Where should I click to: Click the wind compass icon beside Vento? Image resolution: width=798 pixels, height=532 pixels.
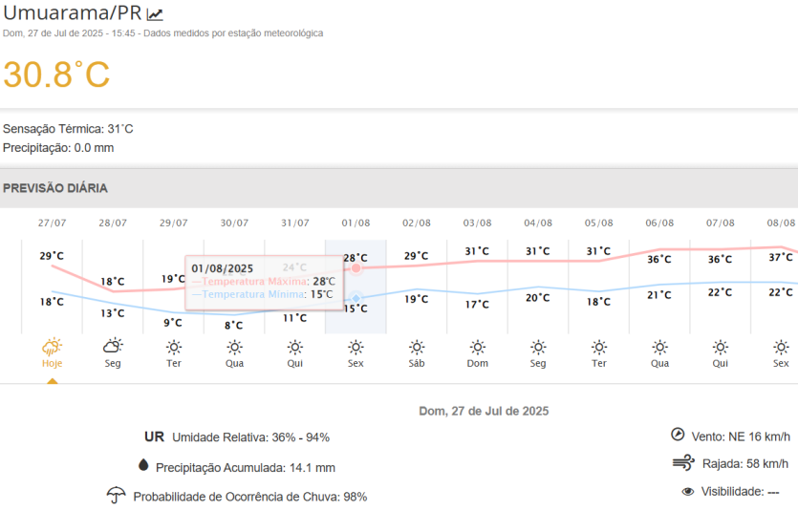[x=678, y=435]
